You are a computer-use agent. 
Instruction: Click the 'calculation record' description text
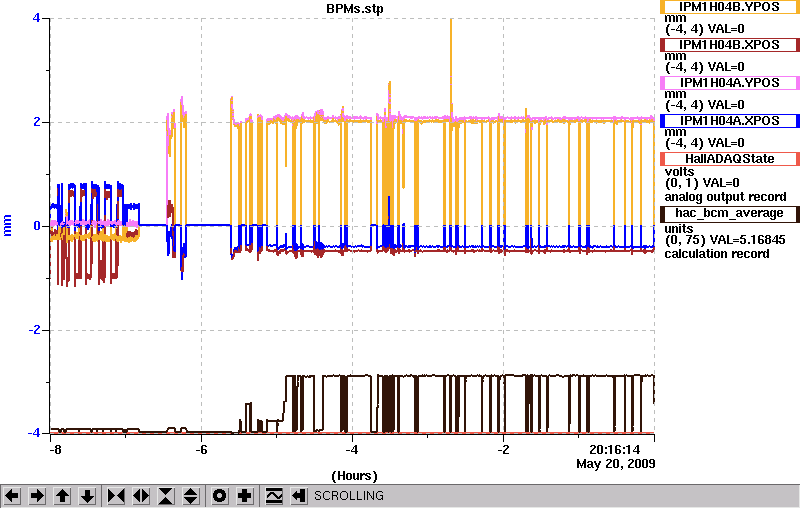(717, 253)
